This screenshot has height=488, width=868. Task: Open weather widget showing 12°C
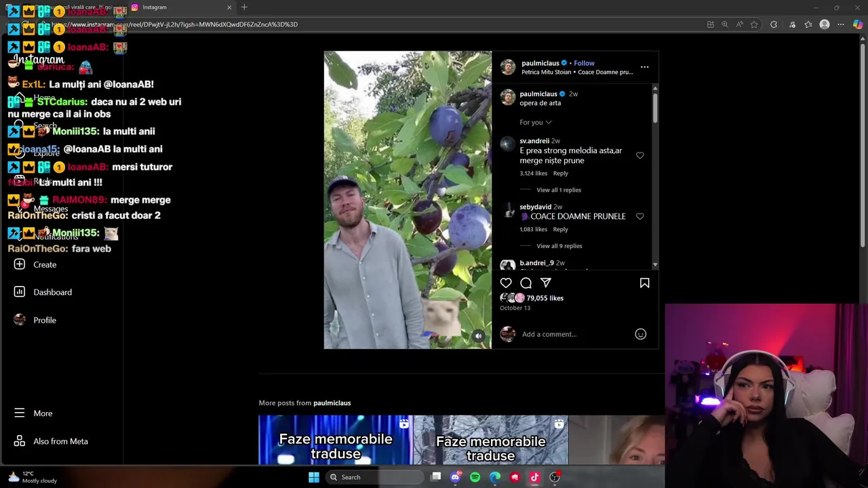[31, 477]
